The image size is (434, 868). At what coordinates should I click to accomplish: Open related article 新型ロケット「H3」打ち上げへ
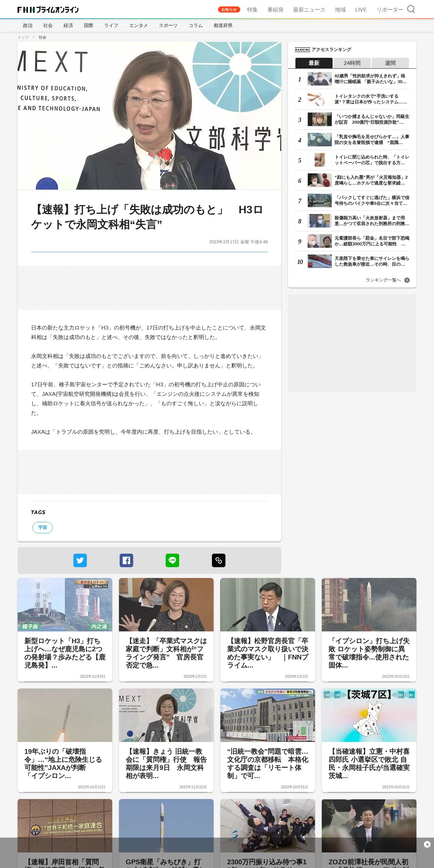coord(65,630)
